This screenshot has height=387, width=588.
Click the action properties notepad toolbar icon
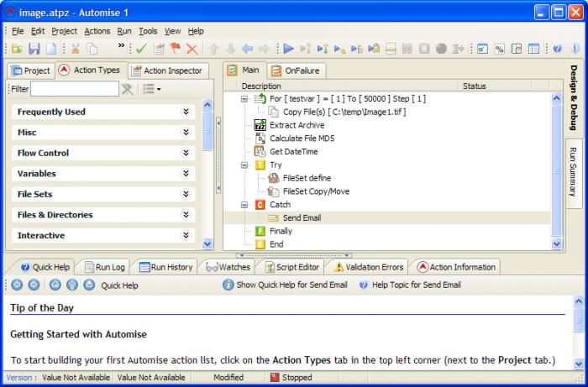tap(159, 49)
